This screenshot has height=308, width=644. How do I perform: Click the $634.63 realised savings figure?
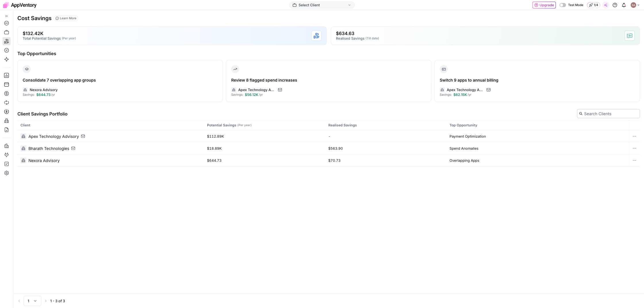coord(345,33)
